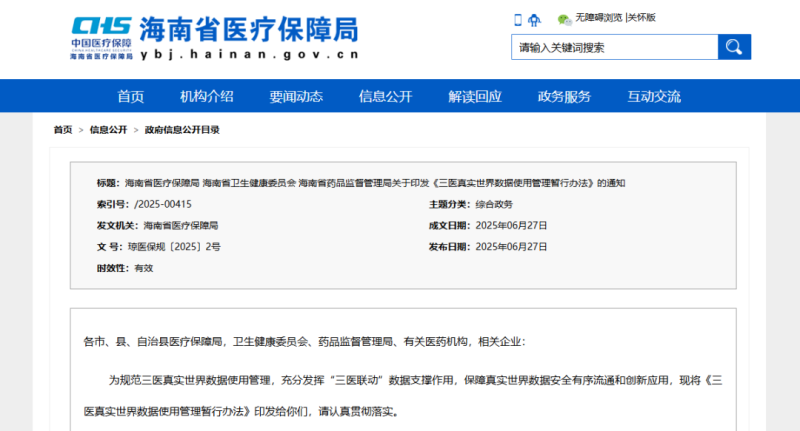The height and width of the screenshot is (431, 800).
Task: Click 信息公开 breadcrumb link
Action: click(x=108, y=130)
